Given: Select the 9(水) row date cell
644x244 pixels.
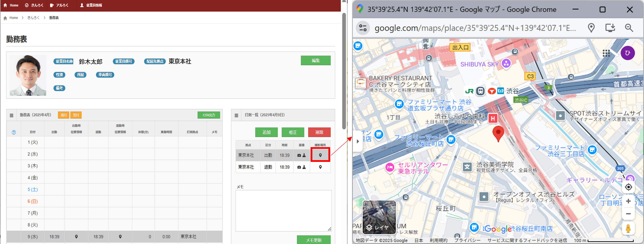Looking at the screenshot, I should [33, 237].
